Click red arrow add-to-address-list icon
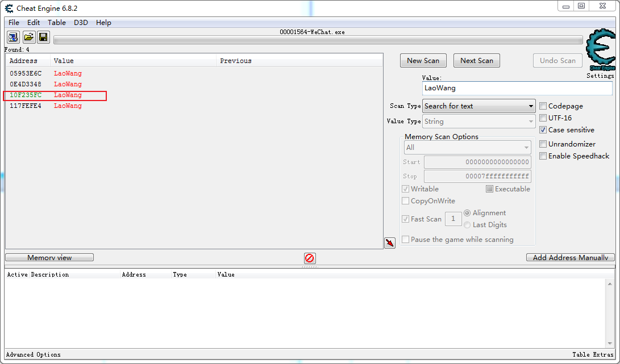Image resolution: width=620 pixels, height=364 pixels. point(390,242)
